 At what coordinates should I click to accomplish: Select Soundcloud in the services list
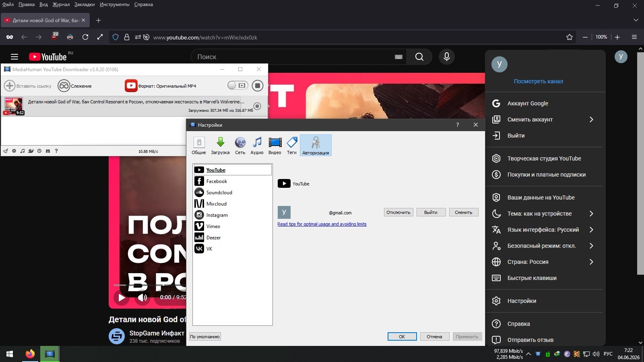point(233,192)
